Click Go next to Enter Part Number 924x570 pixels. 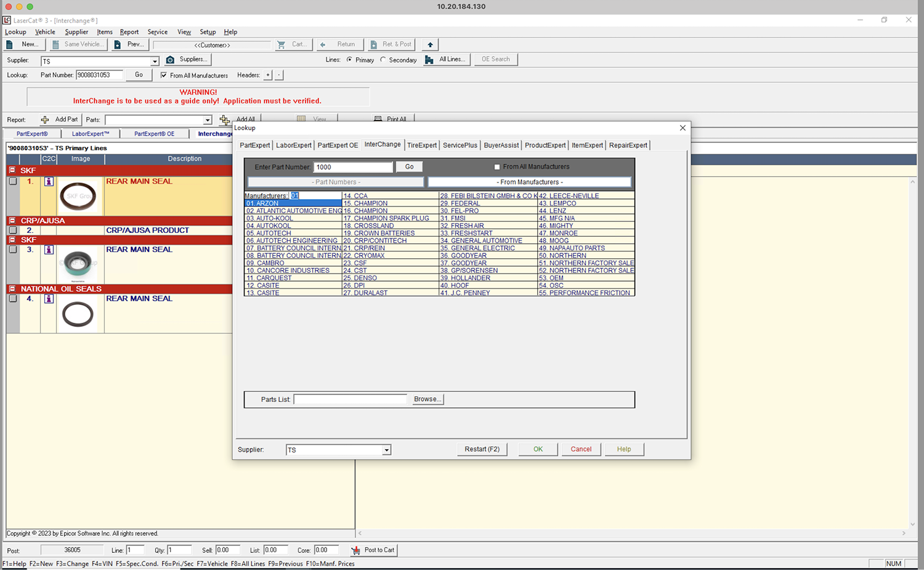click(409, 167)
